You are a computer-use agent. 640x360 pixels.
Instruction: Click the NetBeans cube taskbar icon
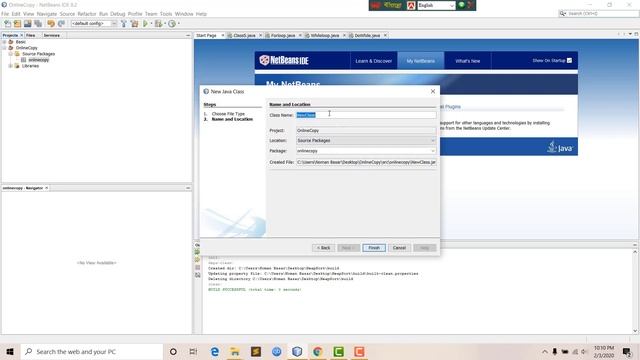[x=297, y=351]
